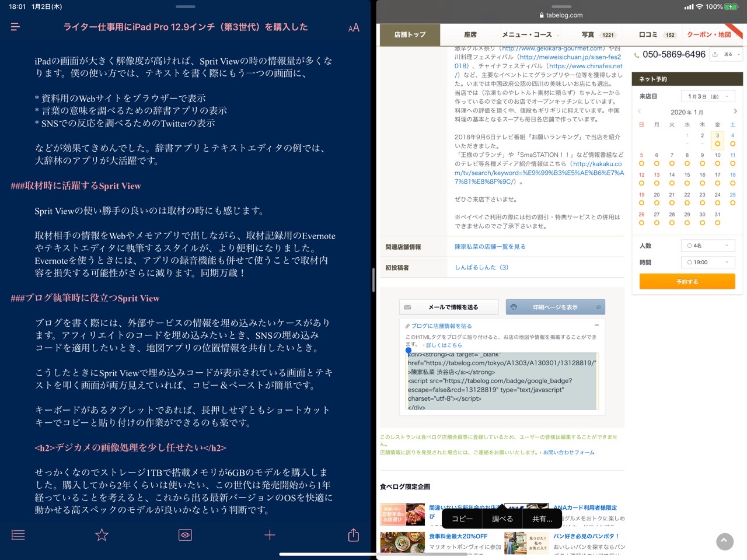Select January 3 highlighted date
The width and height of the screenshot is (747, 560).
coord(717,139)
